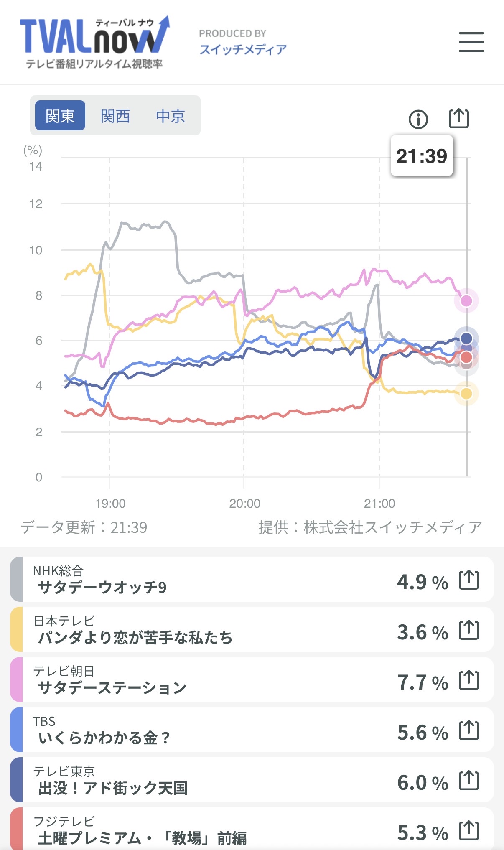Share フジテレビ rating row
Viewport: 504px width, 850px height.
(x=468, y=831)
